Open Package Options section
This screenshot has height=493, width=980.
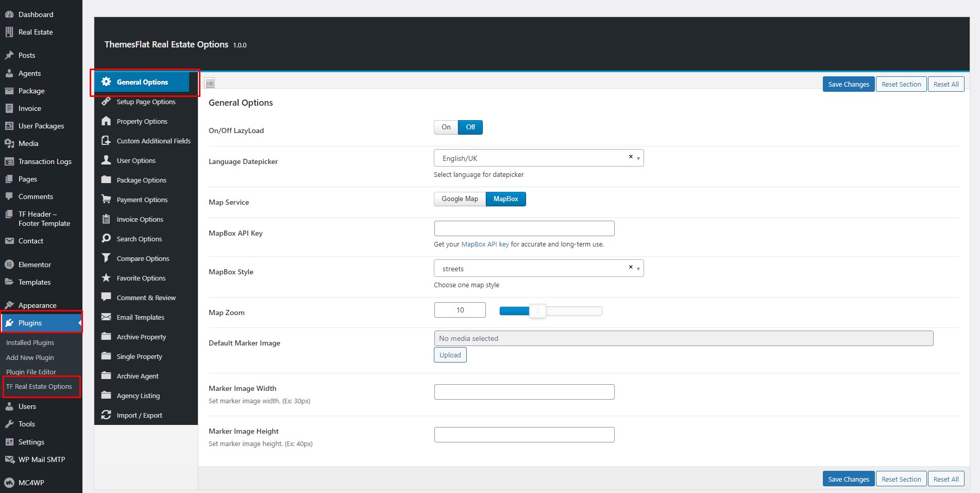[146, 180]
